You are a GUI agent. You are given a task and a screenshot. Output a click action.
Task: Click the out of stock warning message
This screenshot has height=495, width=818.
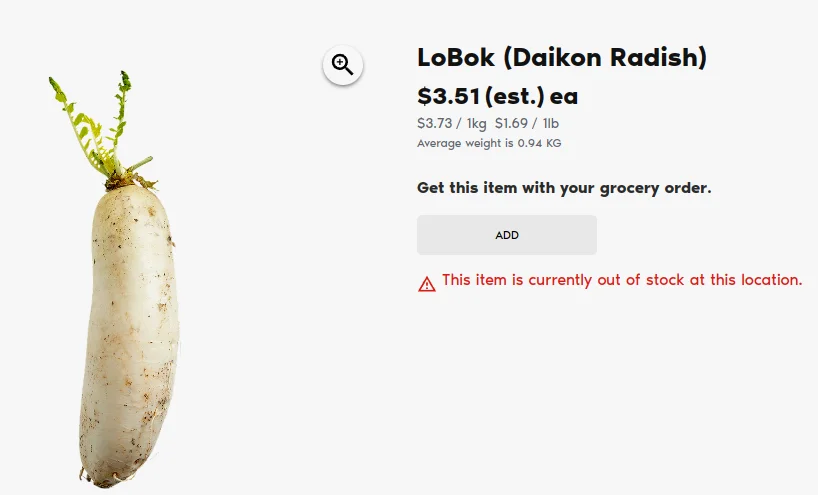pos(621,280)
